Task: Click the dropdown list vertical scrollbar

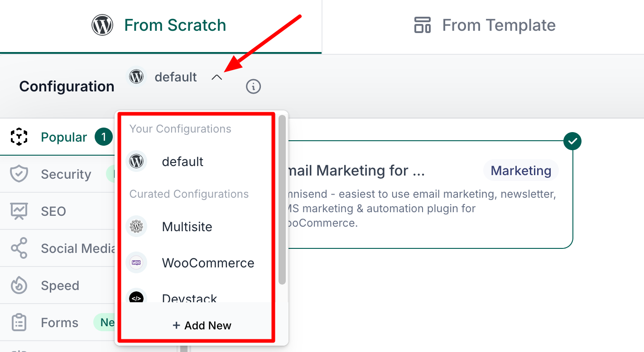Action: click(282, 199)
